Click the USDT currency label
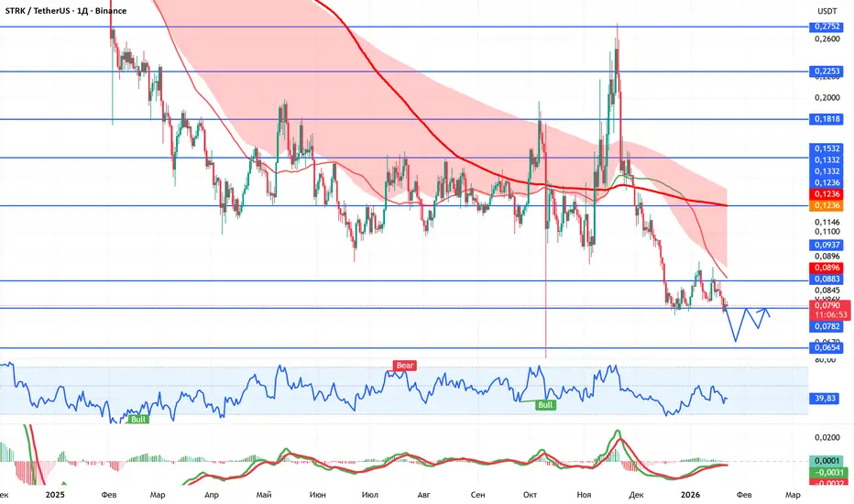This screenshot has height=504, width=854. [827, 11]
